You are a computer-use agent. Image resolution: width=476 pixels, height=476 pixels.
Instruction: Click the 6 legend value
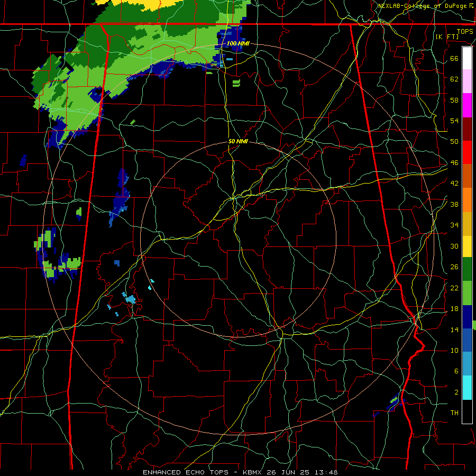click(456, 371)
